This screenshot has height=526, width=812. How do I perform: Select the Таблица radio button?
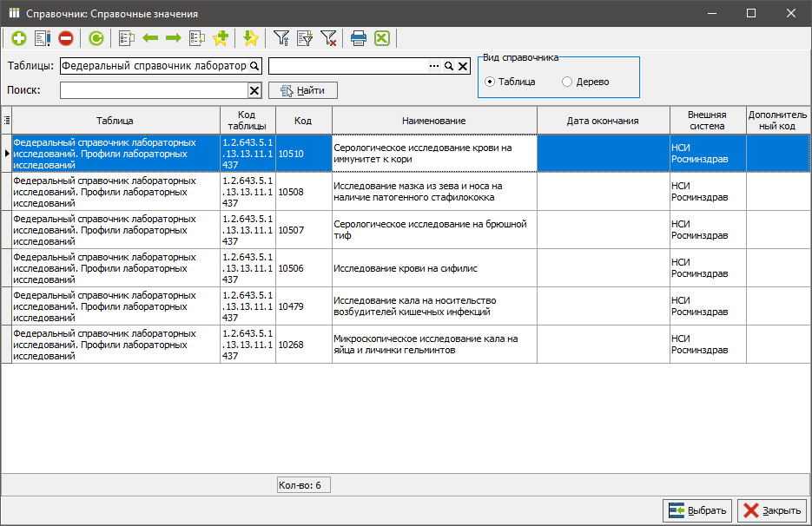[490, 82]
